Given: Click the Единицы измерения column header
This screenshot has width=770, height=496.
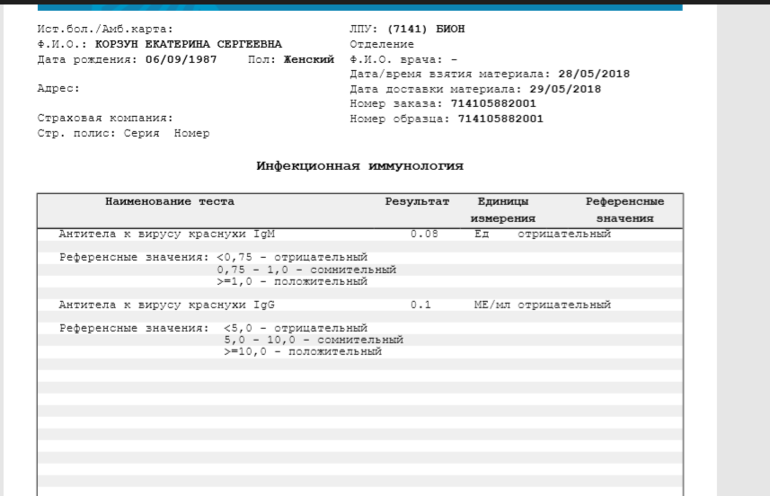Looking at the screenshot, I should coord(503,210).
